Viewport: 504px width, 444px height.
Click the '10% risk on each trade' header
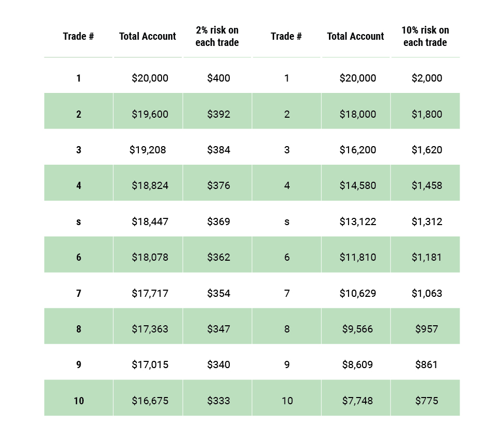pyautogui.click(x=425, y=36)
